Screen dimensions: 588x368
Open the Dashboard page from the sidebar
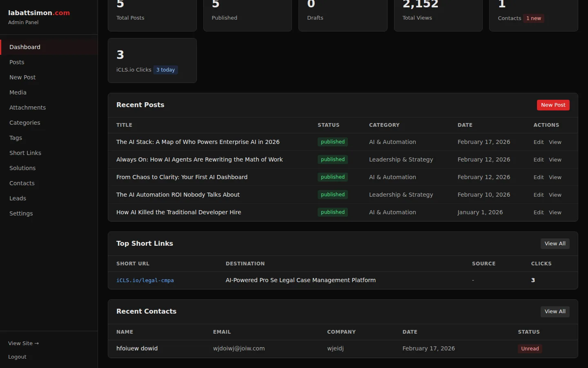24,47
